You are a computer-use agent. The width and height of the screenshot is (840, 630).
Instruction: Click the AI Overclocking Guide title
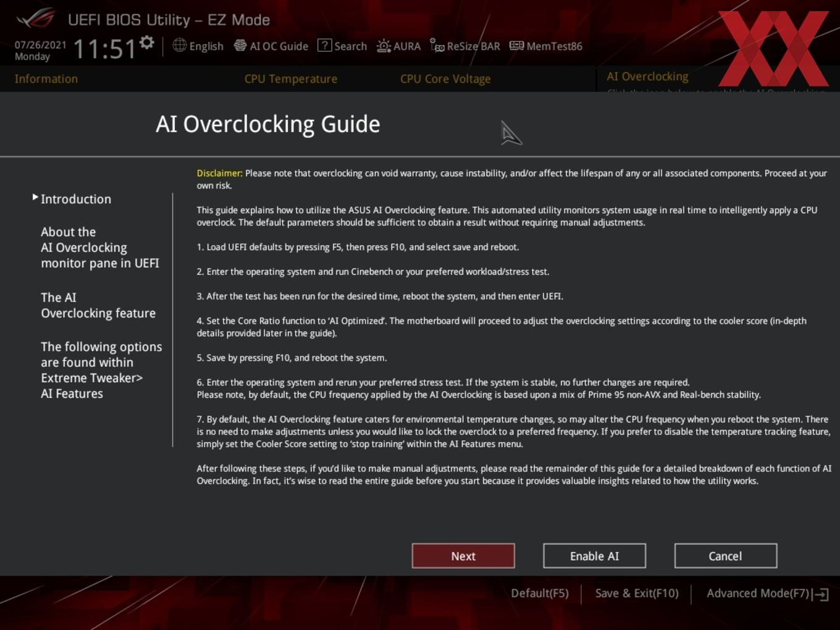tap(268, 124)
